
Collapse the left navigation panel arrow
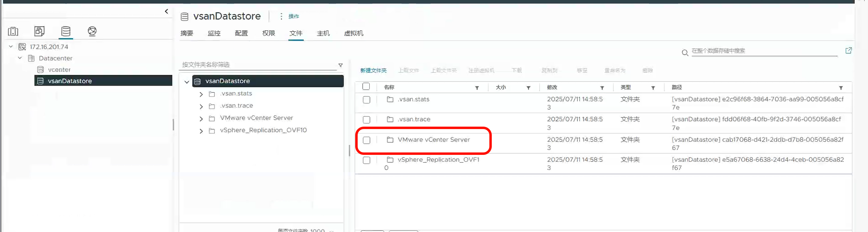click(166, 12)
